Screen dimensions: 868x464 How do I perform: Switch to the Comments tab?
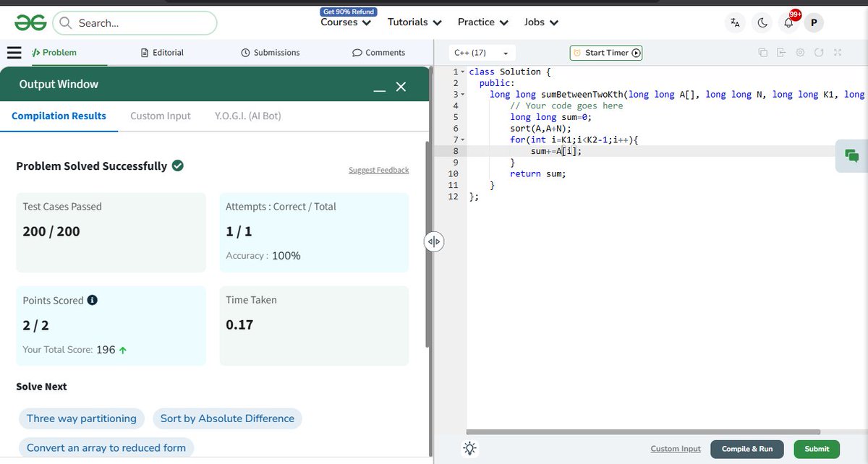(378, 53)
